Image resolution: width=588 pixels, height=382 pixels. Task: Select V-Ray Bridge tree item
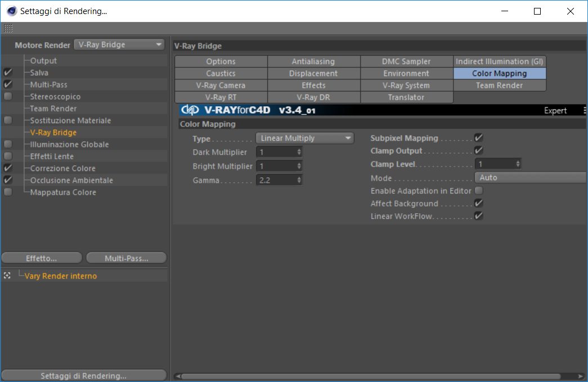(x=53, y=132)
